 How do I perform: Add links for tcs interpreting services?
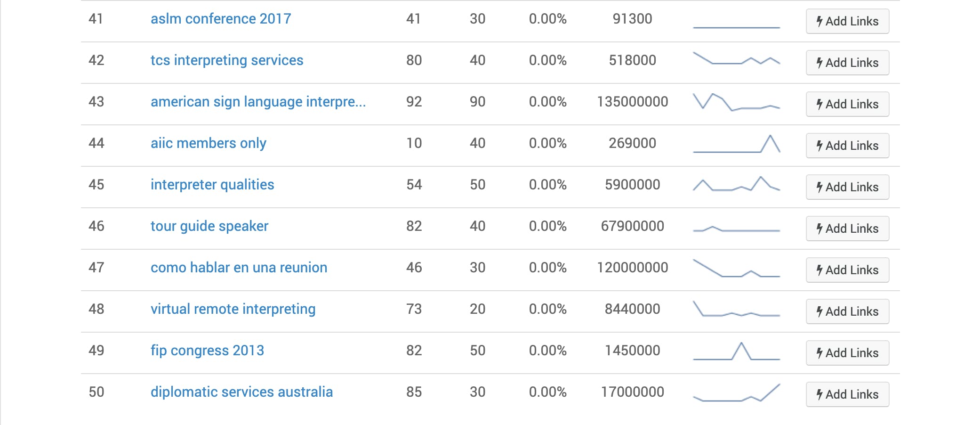coord(847,63)
